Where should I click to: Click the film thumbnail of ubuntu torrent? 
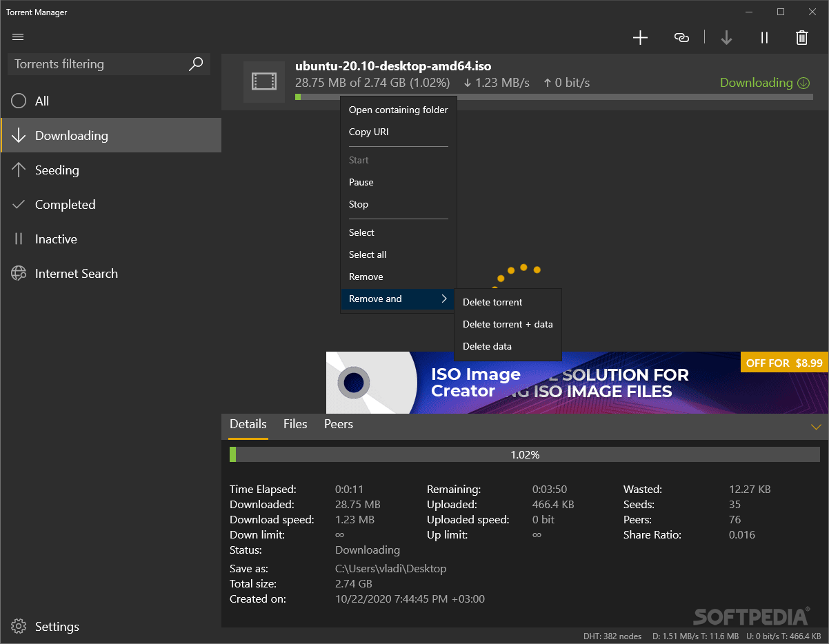click(264, 82)
